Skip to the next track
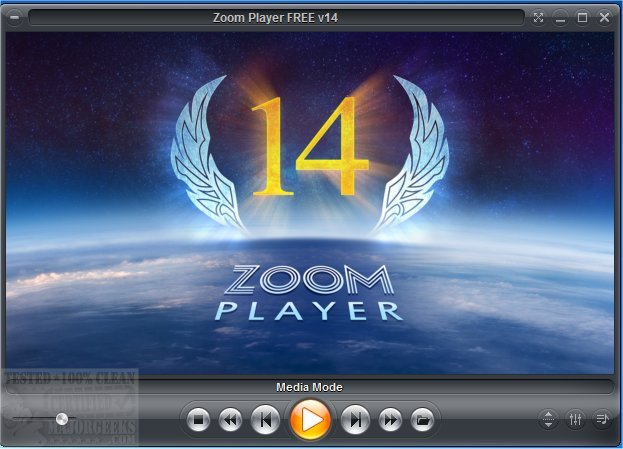The image size is (623, 449). tap(356, 420)
